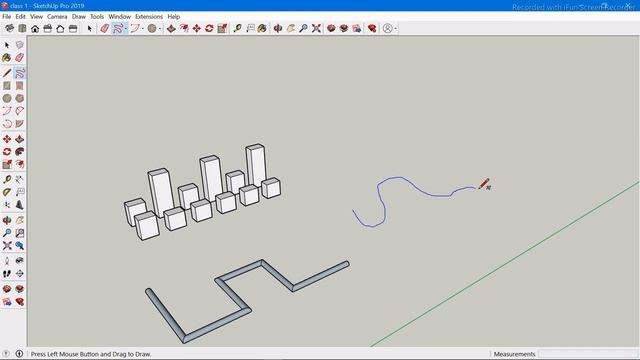Screen dimensions: 640x360
Task: Select arrow tool in the left tool set
Action: click(x=7, y=45)
